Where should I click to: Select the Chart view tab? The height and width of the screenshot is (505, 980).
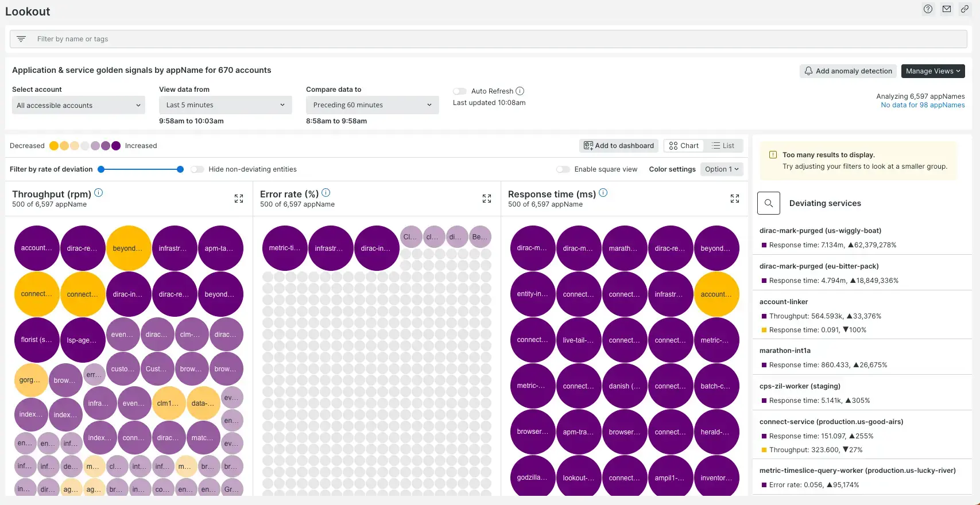tap(684, 146)
